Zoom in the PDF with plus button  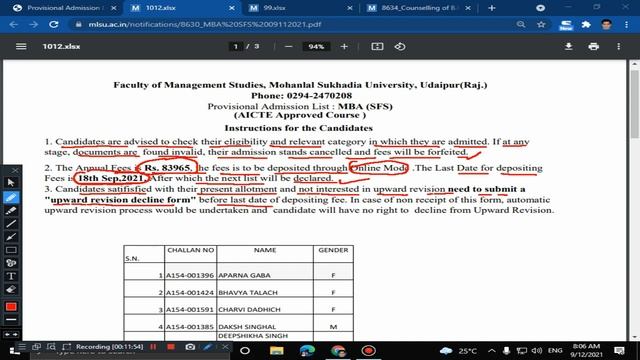[344, 47]
